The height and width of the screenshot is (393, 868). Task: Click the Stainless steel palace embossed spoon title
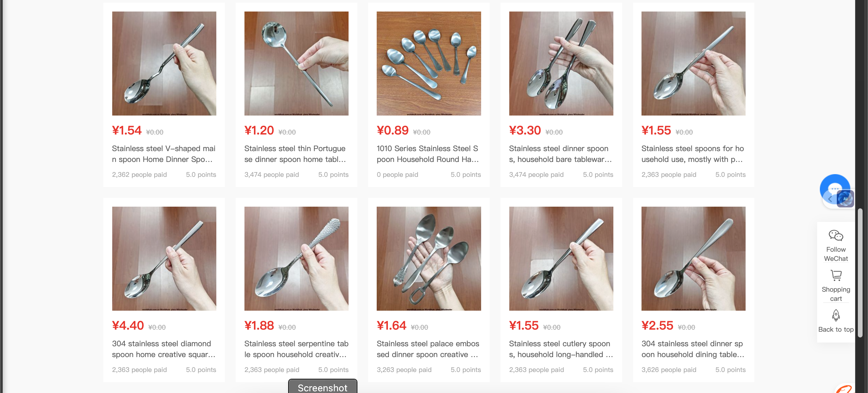(x=428, y=349)
